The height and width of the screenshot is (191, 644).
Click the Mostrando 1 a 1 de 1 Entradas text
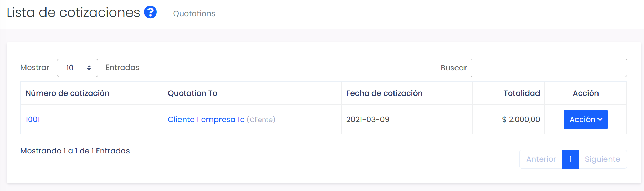tap(75, 151)
